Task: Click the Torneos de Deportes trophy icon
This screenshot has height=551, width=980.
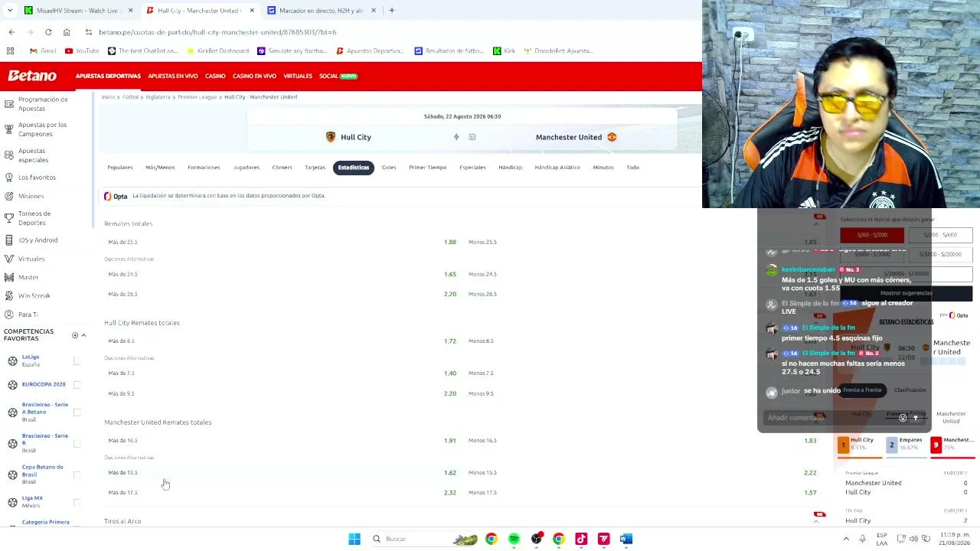Action: click(9, 218)
